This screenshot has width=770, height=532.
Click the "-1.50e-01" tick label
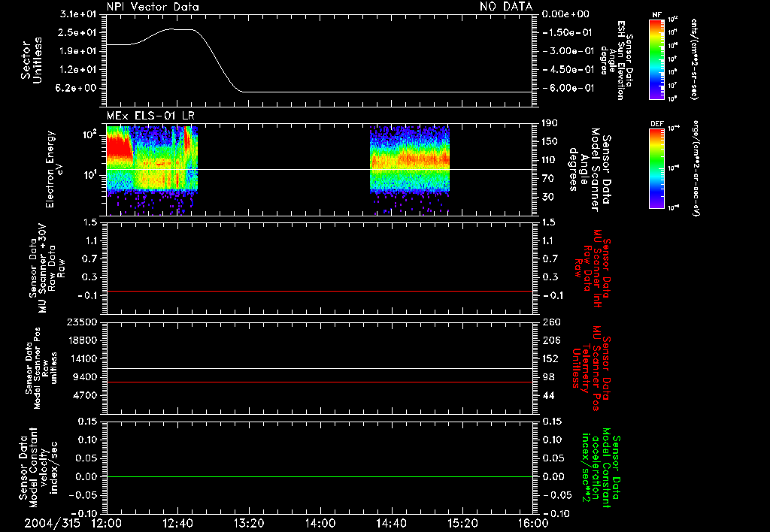[x=568, y=32]
